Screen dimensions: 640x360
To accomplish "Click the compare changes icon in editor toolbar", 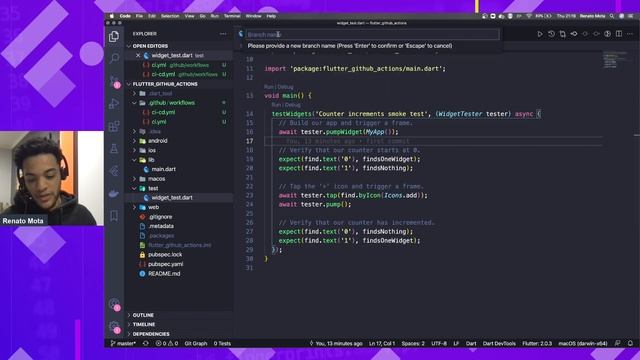I will (562, 34).
